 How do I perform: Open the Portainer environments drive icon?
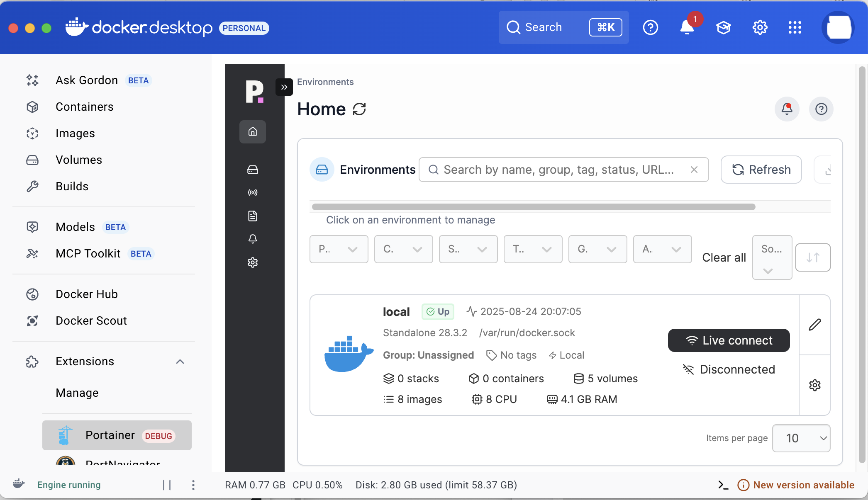point(253,170)
